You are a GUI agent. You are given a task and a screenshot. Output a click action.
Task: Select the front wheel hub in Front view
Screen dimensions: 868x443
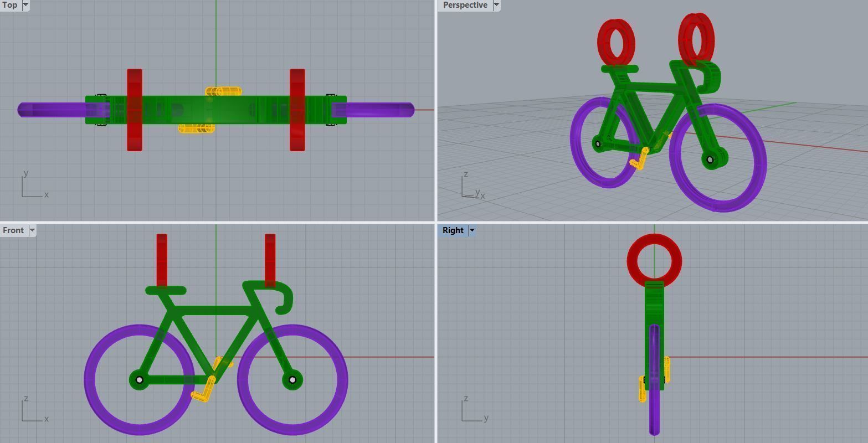click(292, 380)
